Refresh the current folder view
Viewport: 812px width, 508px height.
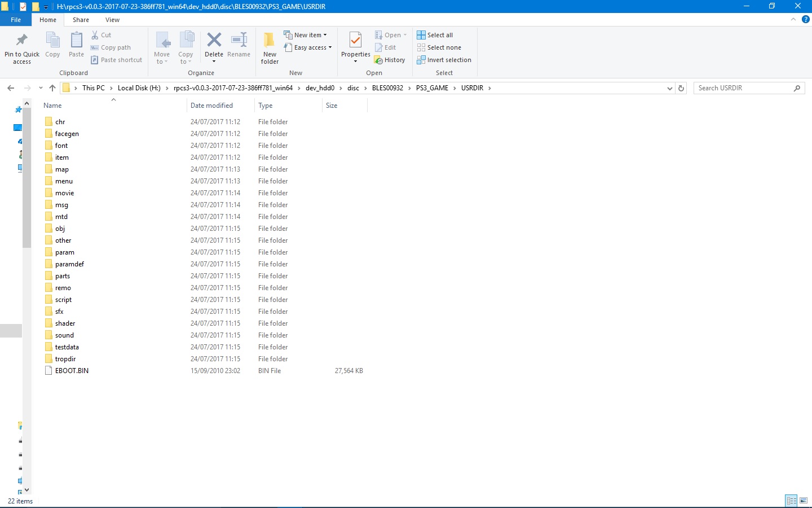click(x=681, y=88)
